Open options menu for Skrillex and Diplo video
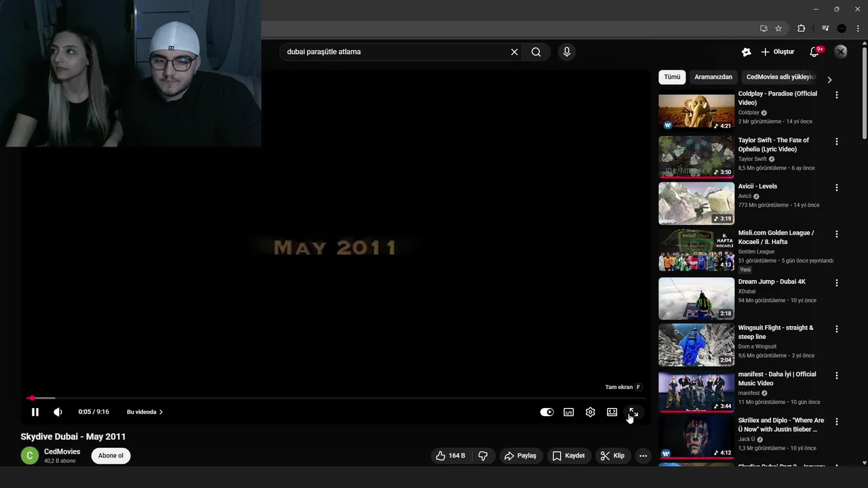The height and width of the screenshot is (488, 868). tap(836, 422)
